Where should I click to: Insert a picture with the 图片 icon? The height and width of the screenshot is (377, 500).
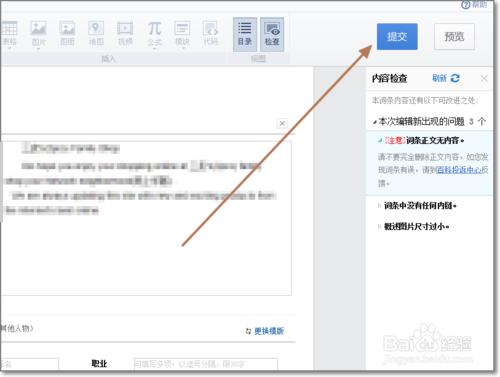pyautogui.click(x=38, y=33)
